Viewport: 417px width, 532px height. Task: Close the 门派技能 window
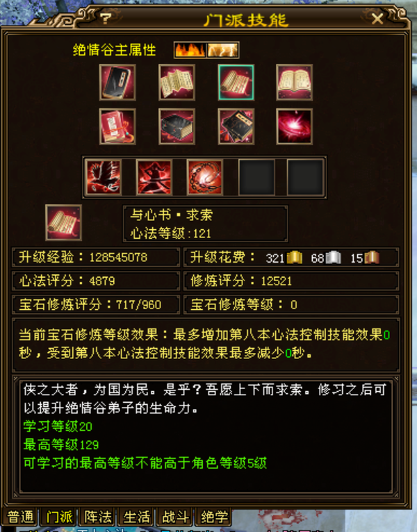[377, 19]
